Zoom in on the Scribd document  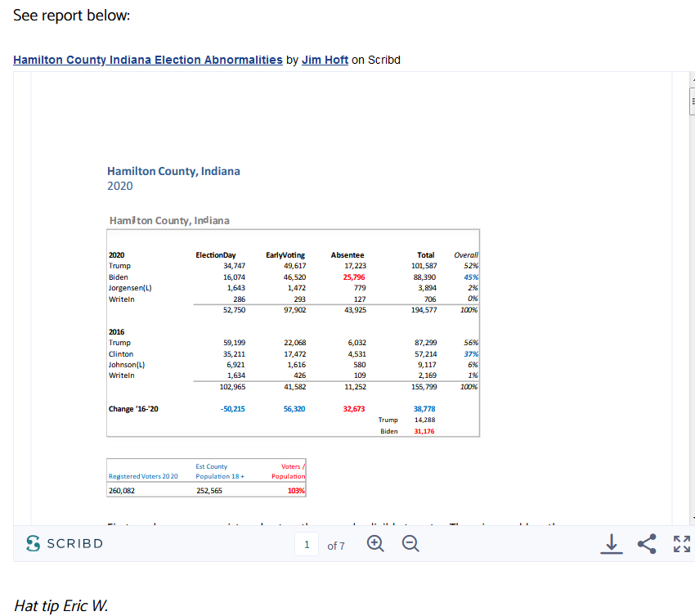pyautogui.click(x=375, y=543)
